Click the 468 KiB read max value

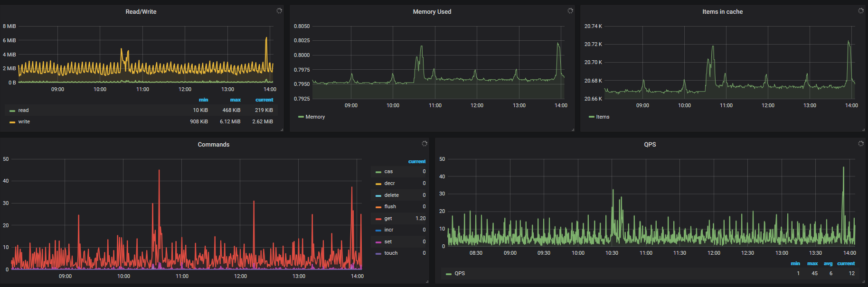[231, 110]
